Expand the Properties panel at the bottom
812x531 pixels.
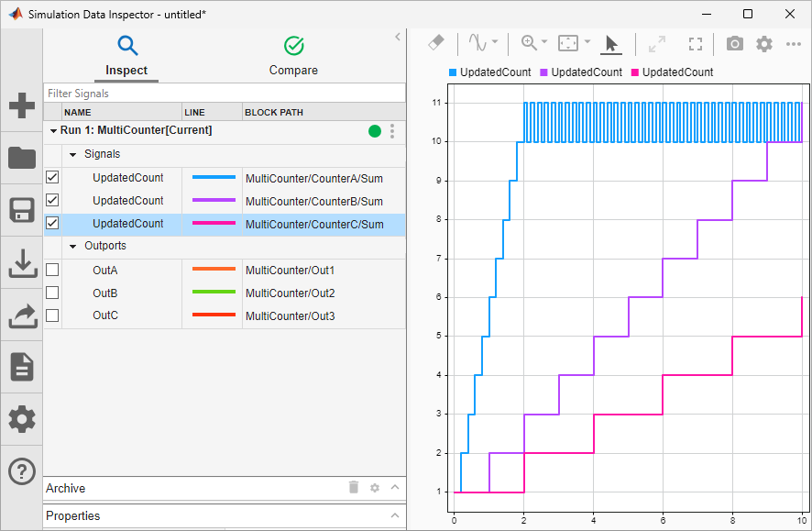[396, 515]
